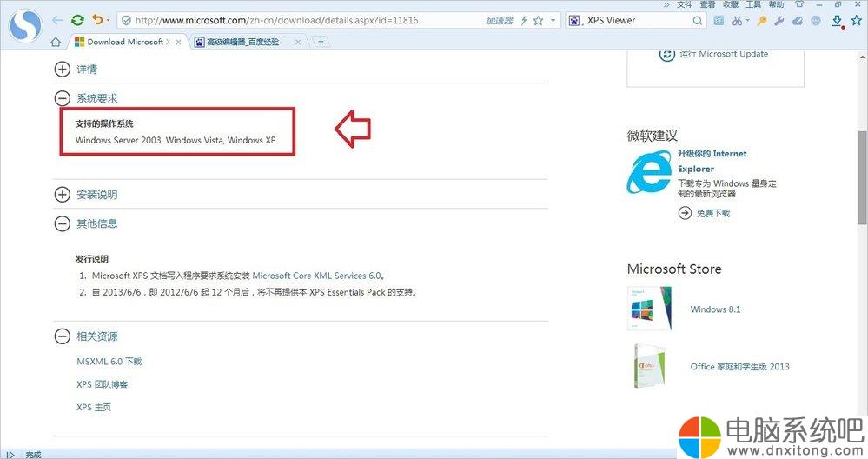The image size is (868, 459).
Task: Close the Download Microsoft tab
Action: [178, 42]
